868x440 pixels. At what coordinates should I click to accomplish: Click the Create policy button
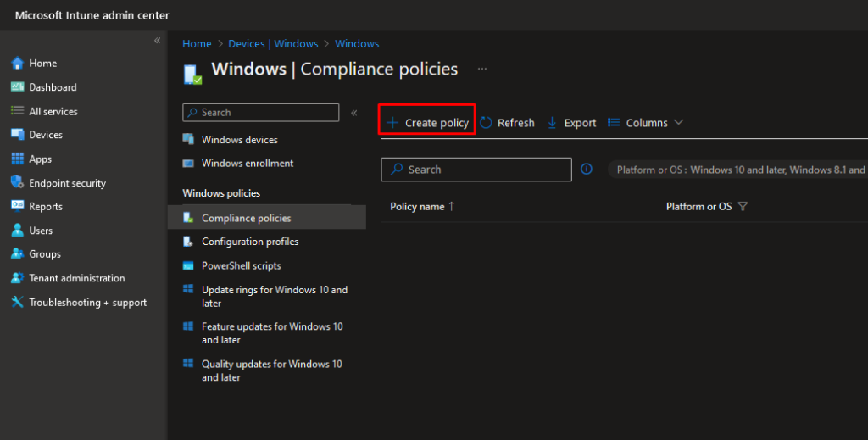(427, 120)
